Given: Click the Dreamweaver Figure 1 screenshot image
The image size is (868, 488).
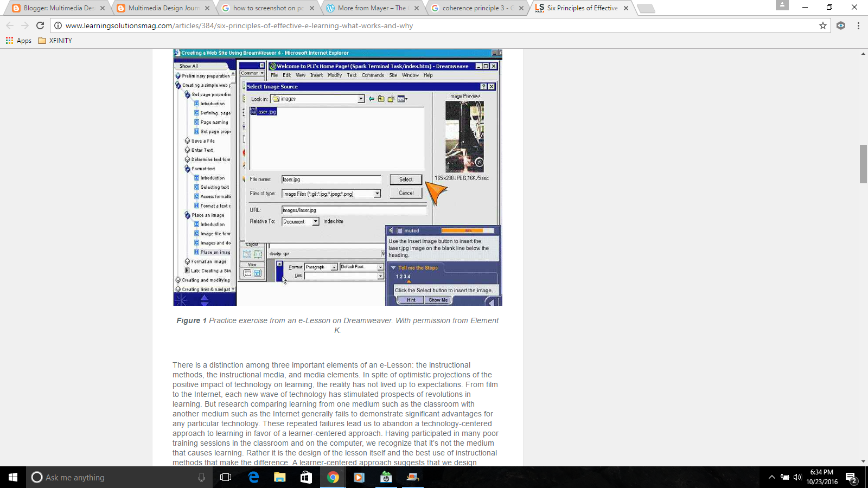Looking at the screenshot, I should [337, 177].
